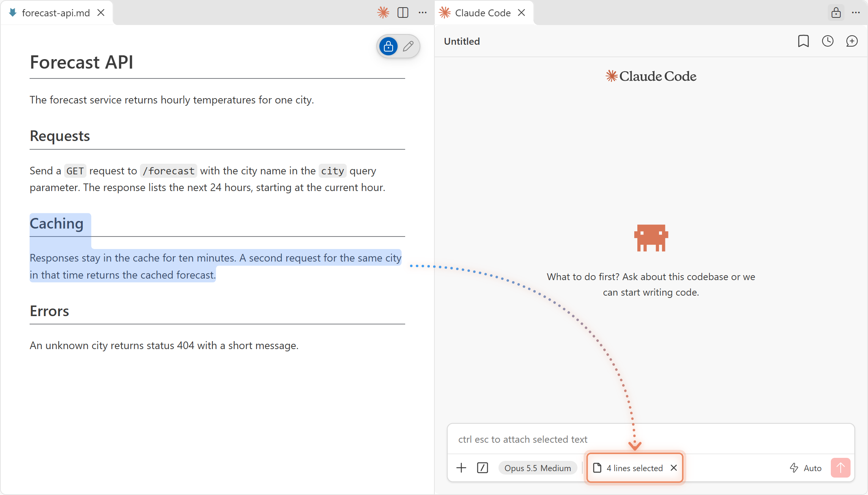The image size is (868, 495).
Task: Click the lock icon in the Claude Code tab bar
Action: pyautogui.click(x=836, y=13)
